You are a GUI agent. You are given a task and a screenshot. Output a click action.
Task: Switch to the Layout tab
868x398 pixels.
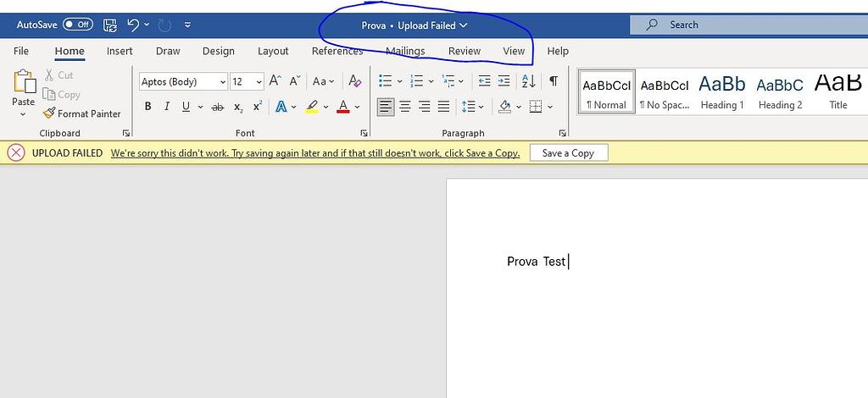click(273, 51)
